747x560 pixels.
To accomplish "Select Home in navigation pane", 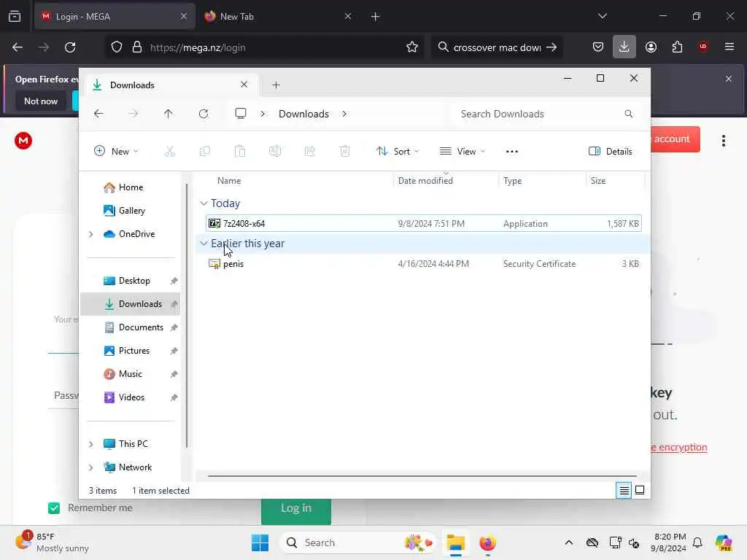I will pos(130,187).
